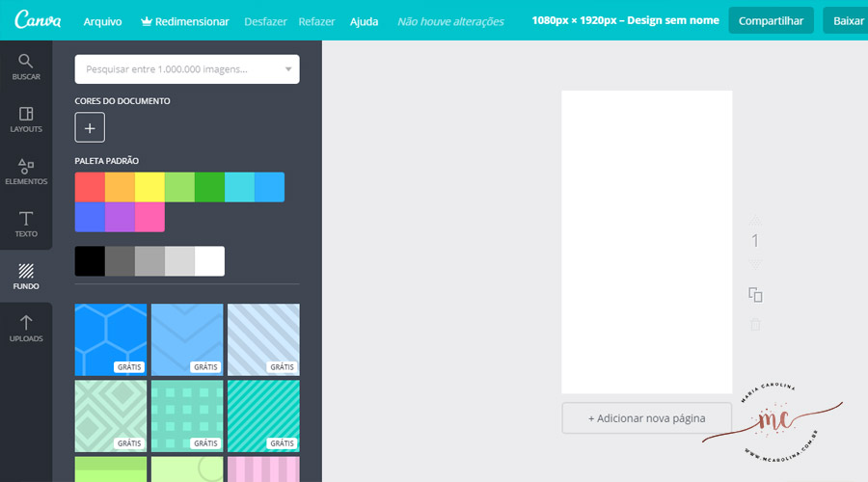Click the blank white canvas page
This screenshot has width=868, height=482.
646,241
